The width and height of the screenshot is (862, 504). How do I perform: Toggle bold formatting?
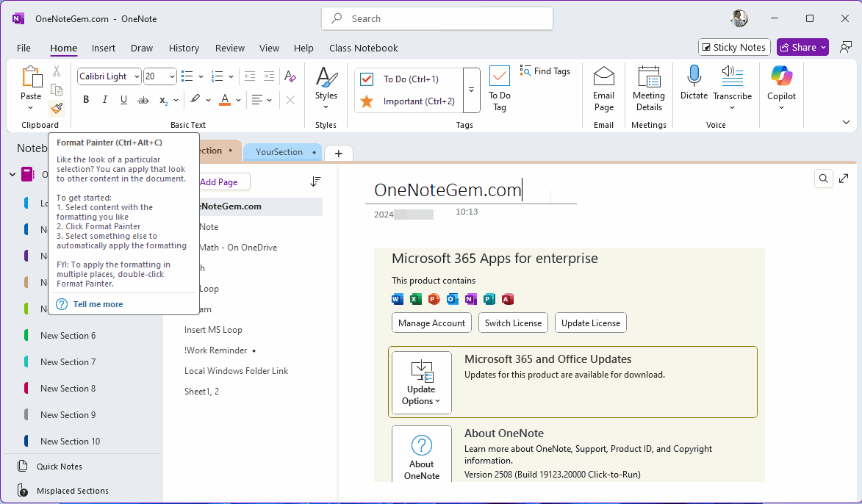pos(85,99)
